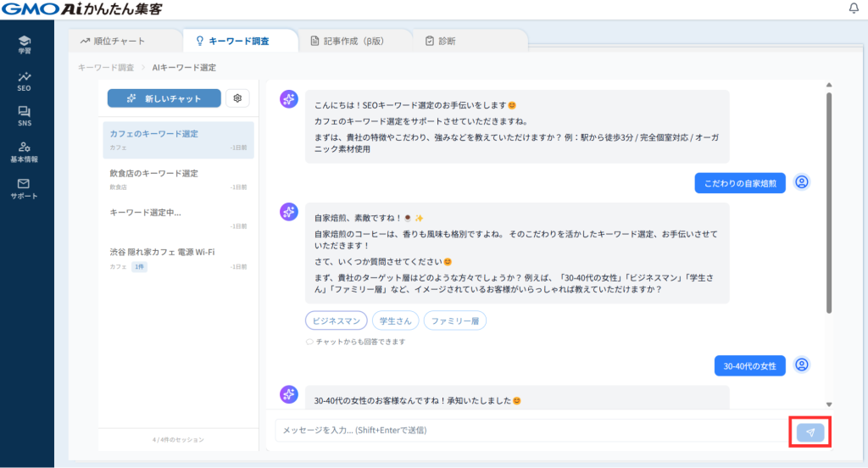The width and height of the screenshot is (868, 468).
Task: Pick the 学生さん answer chip
Action: pos(394,320)
